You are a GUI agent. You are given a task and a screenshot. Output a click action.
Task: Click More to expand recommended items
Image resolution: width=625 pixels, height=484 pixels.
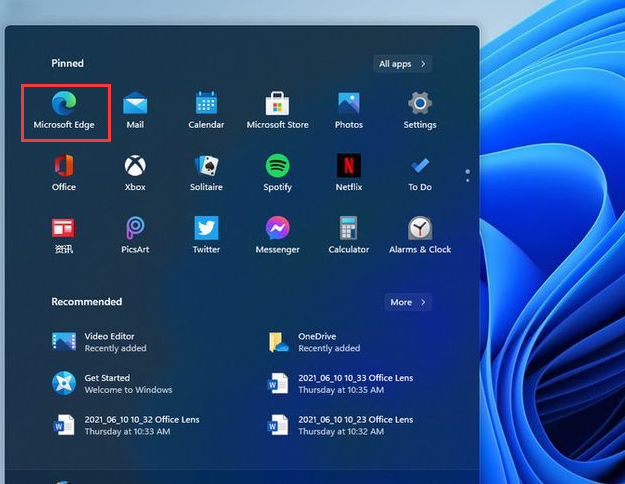pyautogui.click(x=408, y=302)
